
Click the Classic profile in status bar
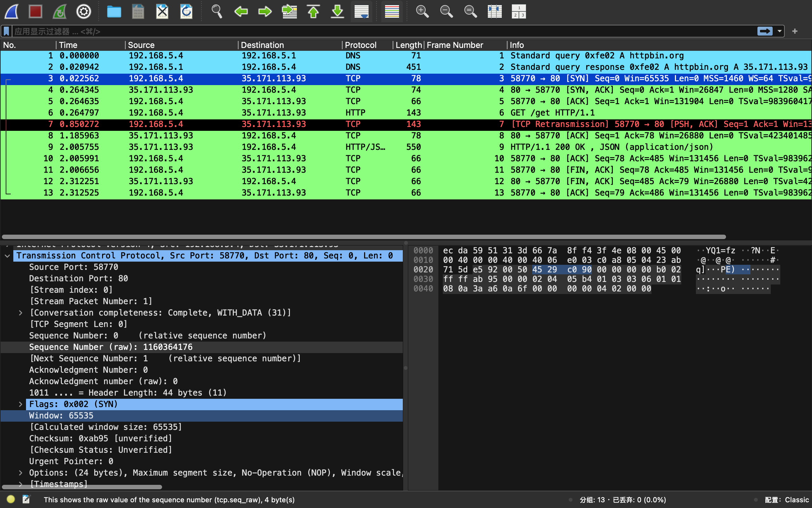pos(787,500)
